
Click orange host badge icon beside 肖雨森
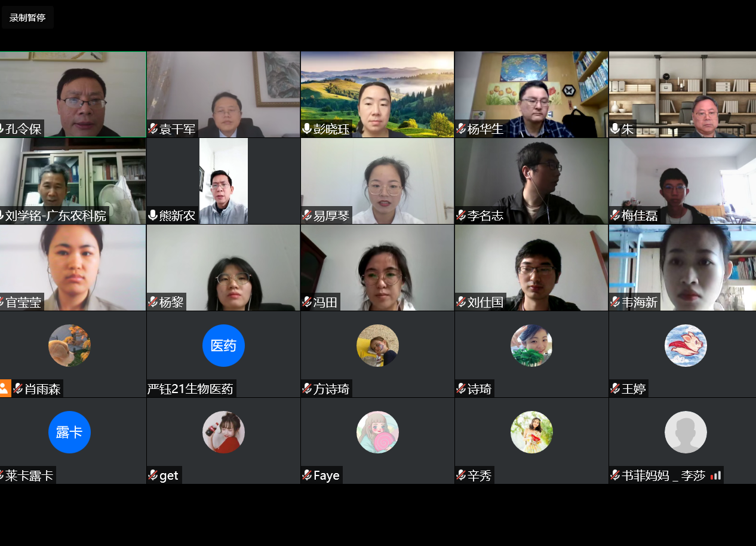[x=5, y=388]
